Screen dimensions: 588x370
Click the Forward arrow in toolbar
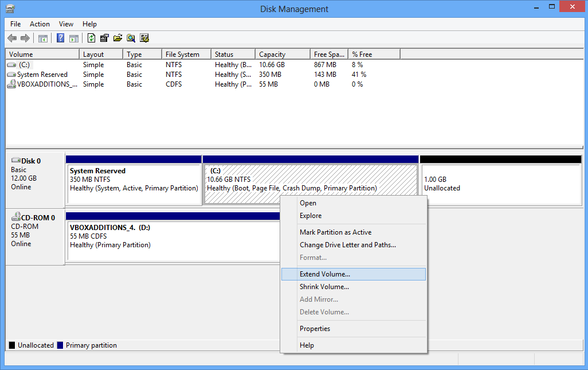coord(25,38)
